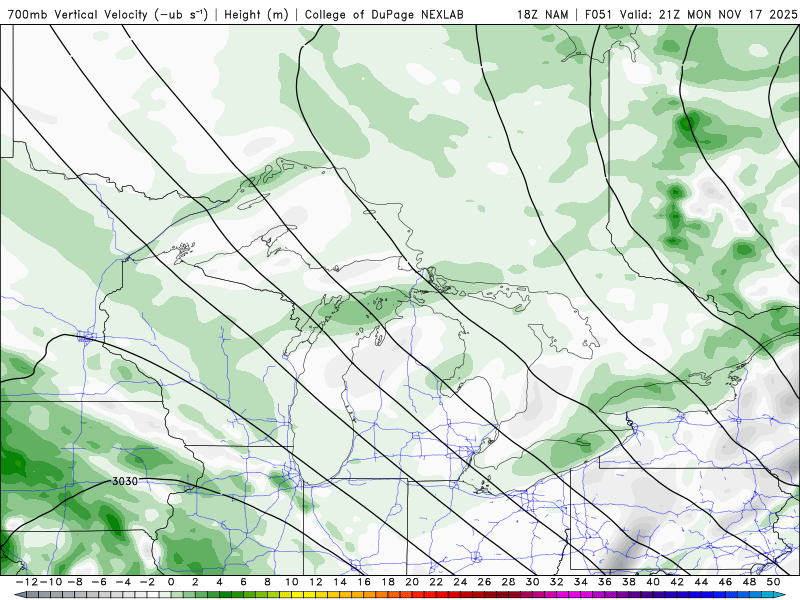
Task: Click the '48' value on the color scale
Action: pyautogui.click(x=749, y=582)
